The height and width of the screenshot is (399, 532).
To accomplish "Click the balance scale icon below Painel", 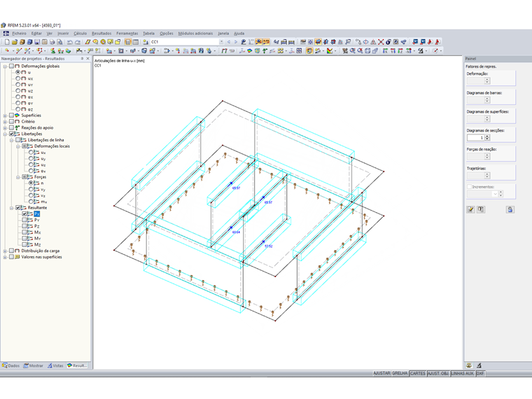I will click(x=469, y=365).
